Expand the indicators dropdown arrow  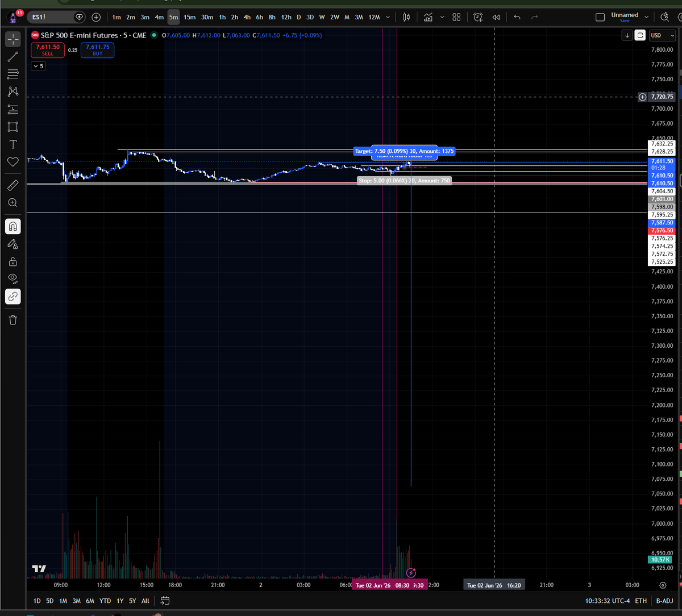tap(442, 17)
